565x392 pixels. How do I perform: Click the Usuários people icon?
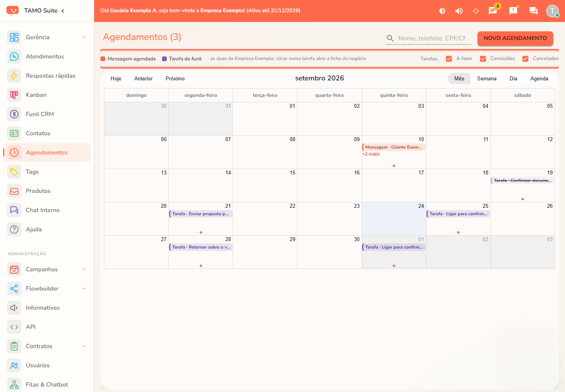pos(14,365)
